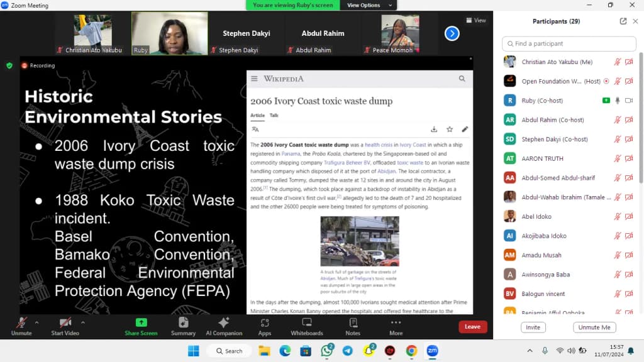Click the Find a participant search field

569,43
